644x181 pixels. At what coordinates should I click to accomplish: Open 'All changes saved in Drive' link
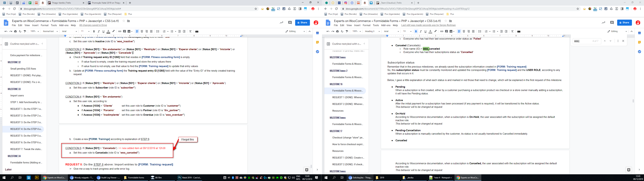(93, 25)
